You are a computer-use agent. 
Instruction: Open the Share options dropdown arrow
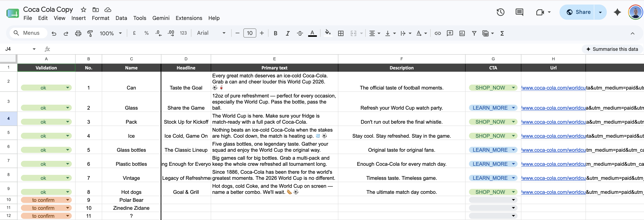pos(600,12)
